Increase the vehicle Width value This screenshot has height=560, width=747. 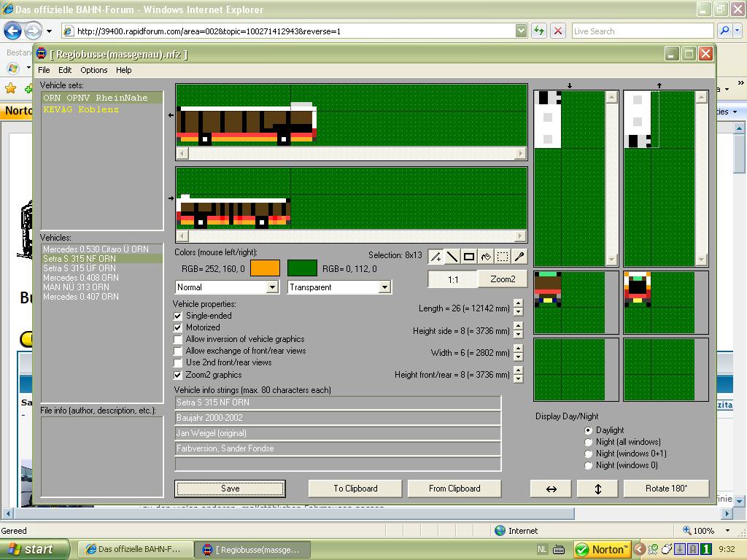519,348
